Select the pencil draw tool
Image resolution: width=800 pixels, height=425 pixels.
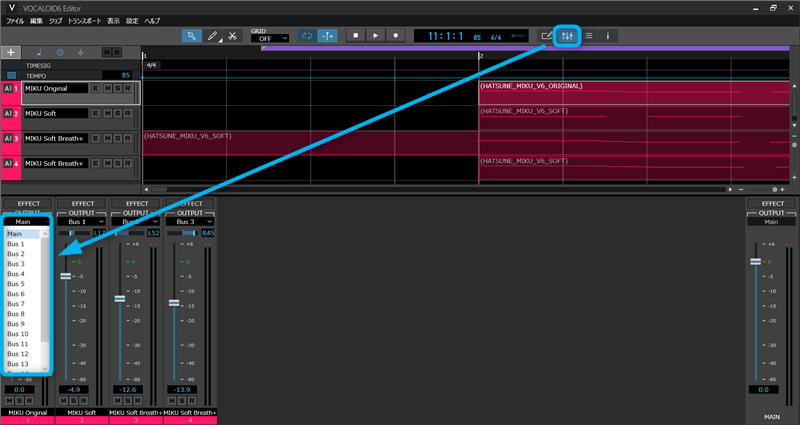point(212,36)
